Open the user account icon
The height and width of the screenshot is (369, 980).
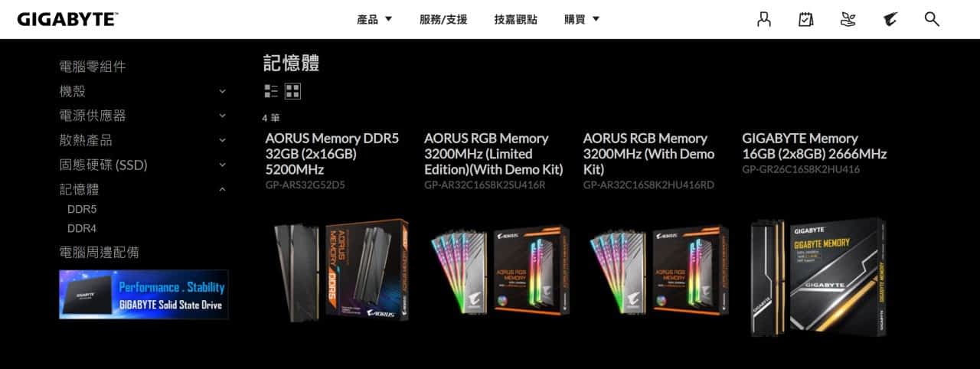(x=764, y=19)
